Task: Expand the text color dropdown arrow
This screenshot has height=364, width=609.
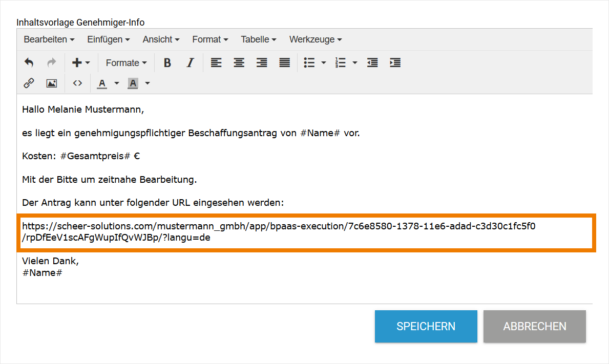Action: (x=116, y=83)
